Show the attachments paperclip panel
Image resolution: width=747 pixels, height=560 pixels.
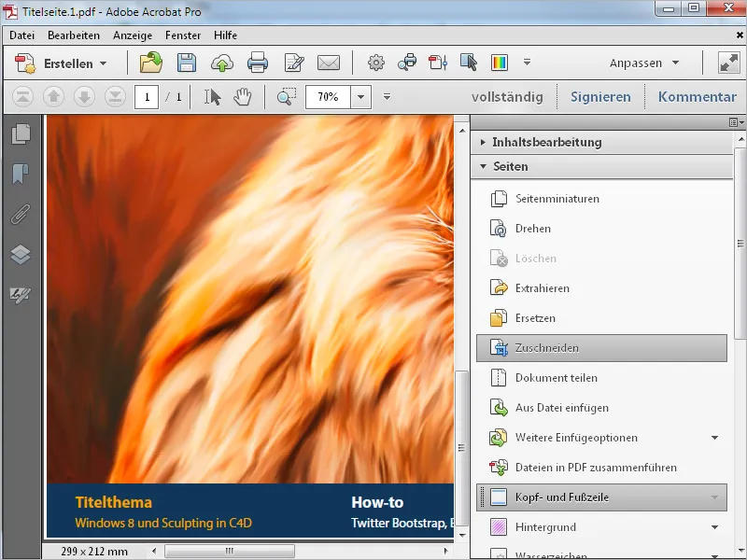21,215
